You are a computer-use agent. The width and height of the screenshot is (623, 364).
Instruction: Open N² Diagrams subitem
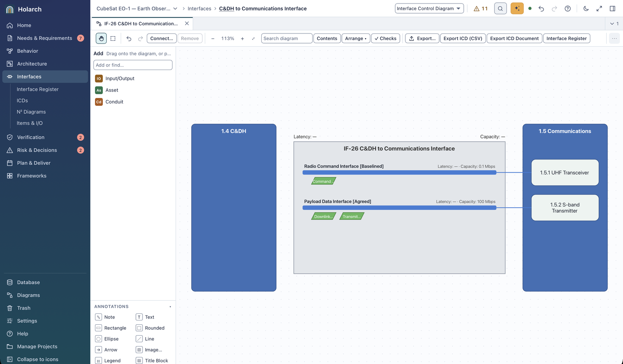[x=31, y=112]
